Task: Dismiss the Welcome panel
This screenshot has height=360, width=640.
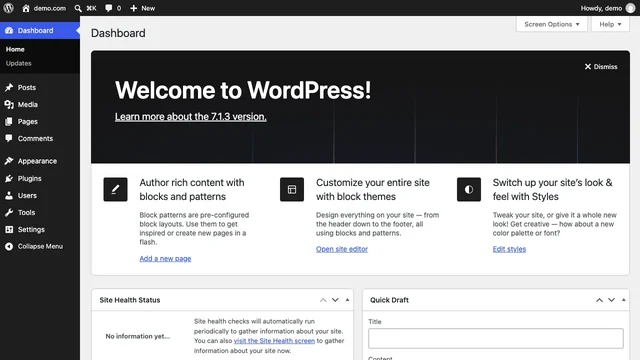Action: point(601,67)
